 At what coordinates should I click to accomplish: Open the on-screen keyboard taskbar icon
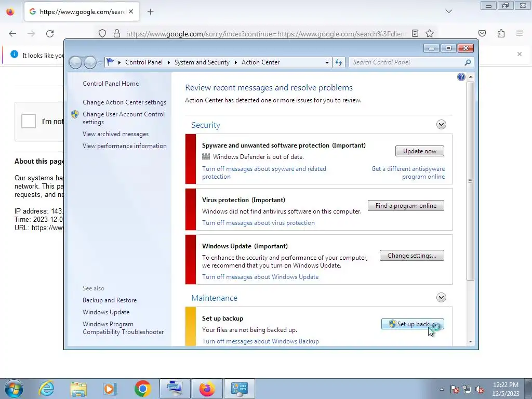click(x=175, y=389)
